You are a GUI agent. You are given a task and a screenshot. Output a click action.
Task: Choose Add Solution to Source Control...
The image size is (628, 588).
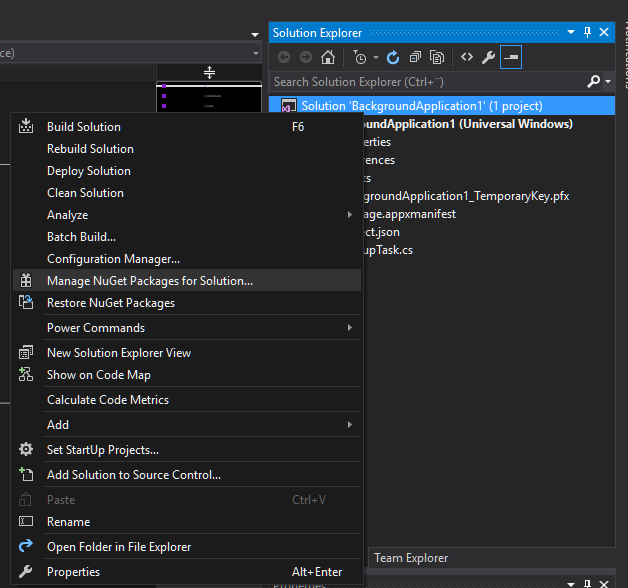187,475
